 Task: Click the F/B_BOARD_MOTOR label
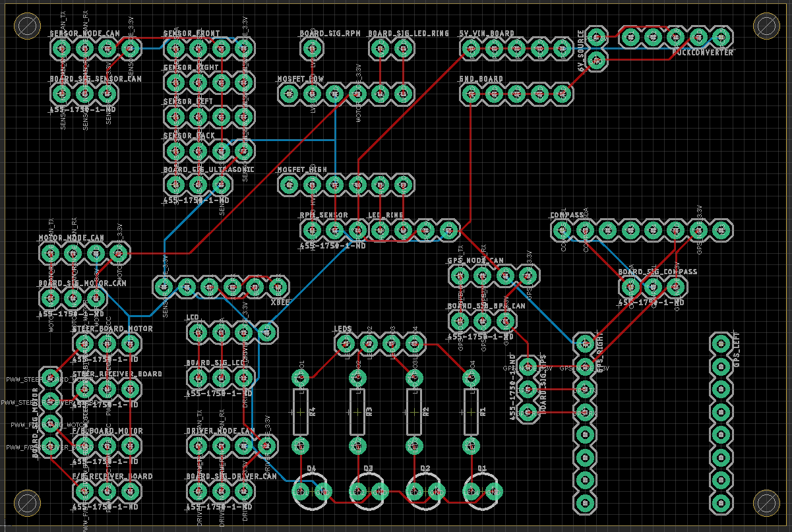tap(107, 431)
